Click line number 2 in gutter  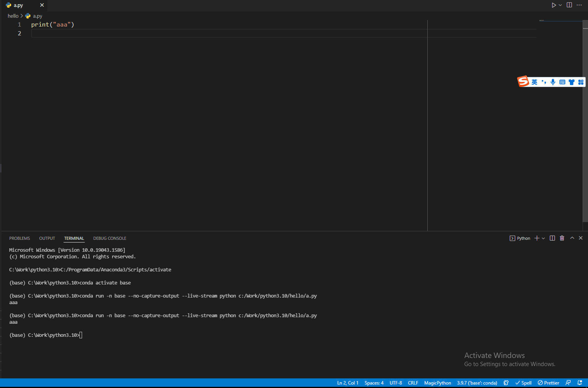(x=19, y=33)
